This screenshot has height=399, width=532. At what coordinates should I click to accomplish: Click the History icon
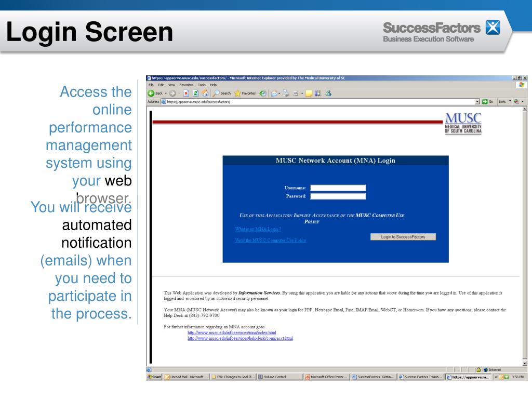[x=263, y=94]
